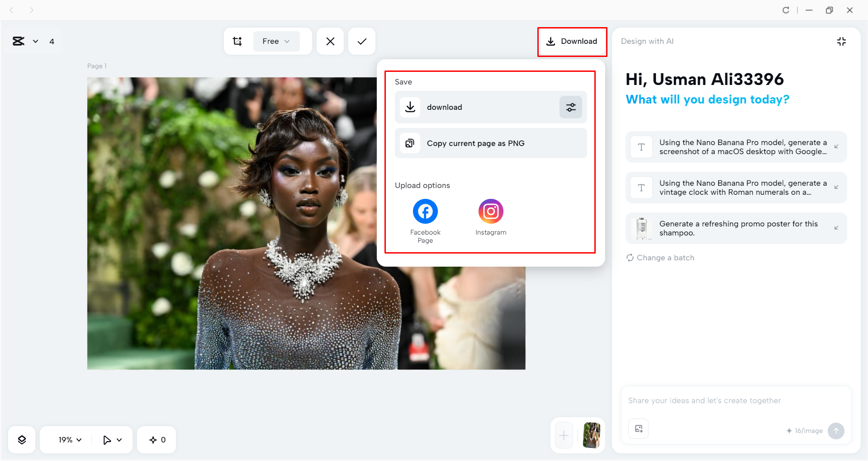Navigate back with the left arrow
The width and height of the screenshot is (868, 461).
coord(12,10)
